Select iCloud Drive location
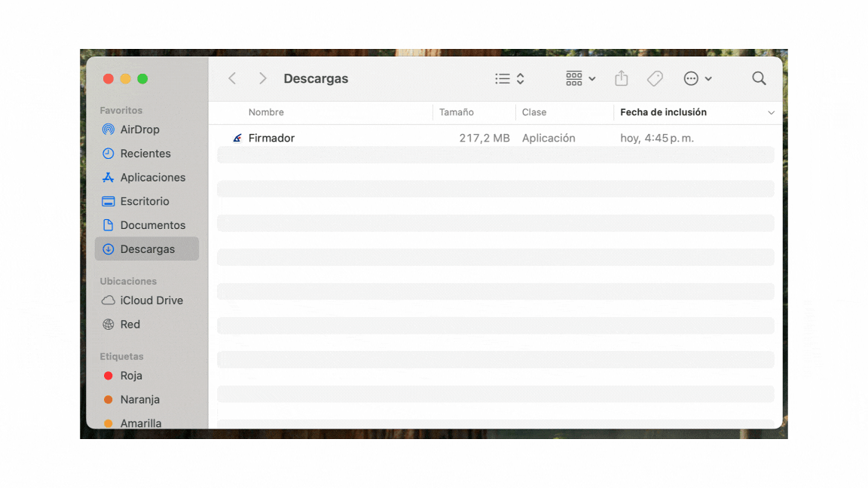This screenshot has width=868, height=488. click(x=151, y=300)
